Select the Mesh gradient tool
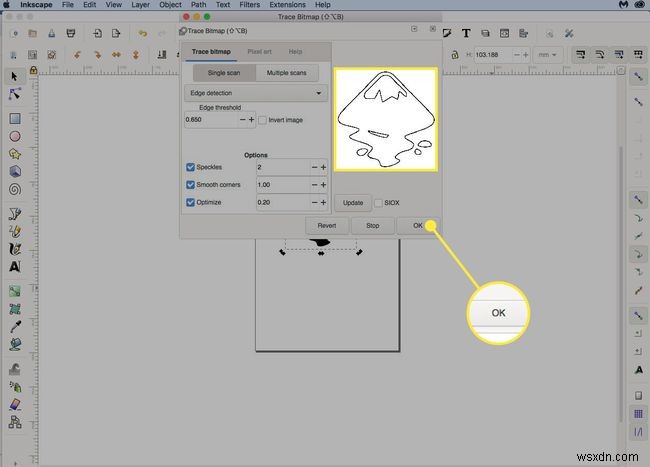Viewport: 650px width, 467px height. 15,309
